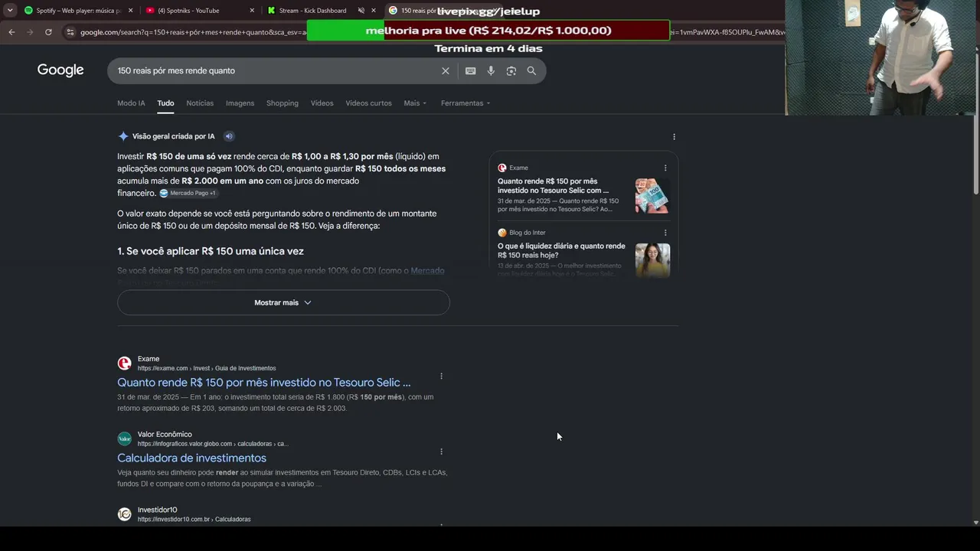The height and width of the screenshot is (551, 980).
Task: Open options for the Exame search result
Action: click(x=441, y=377)
